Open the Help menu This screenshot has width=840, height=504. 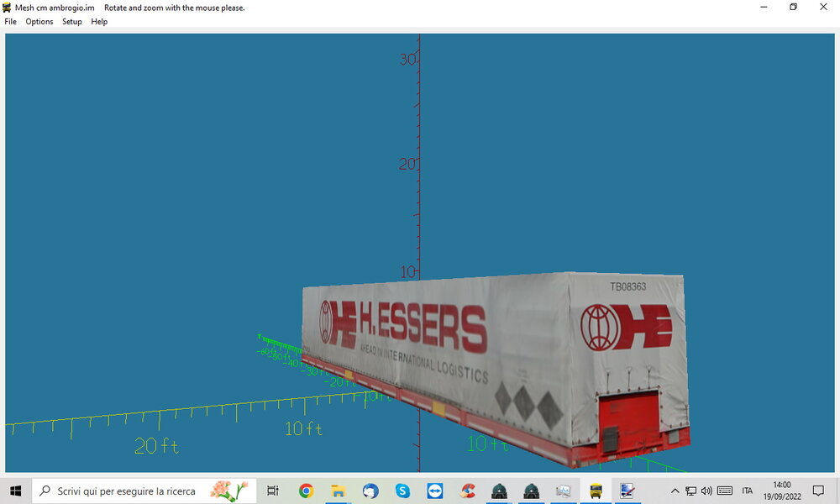99,22
